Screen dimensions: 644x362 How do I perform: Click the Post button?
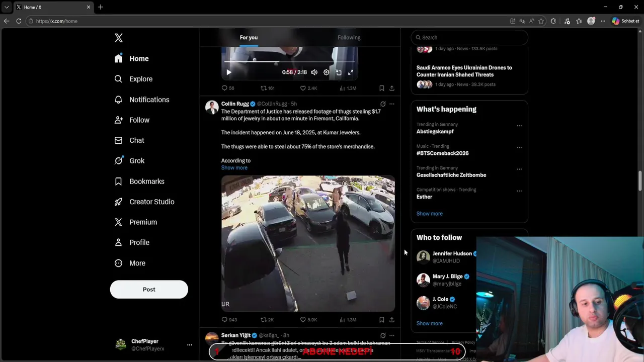pos(149,290)
